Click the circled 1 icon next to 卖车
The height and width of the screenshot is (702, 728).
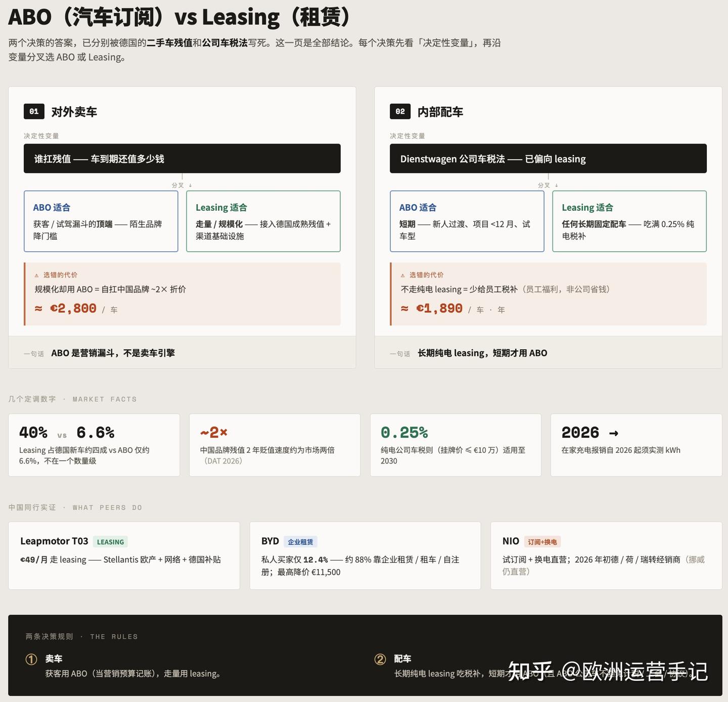[x=31, y=659]
